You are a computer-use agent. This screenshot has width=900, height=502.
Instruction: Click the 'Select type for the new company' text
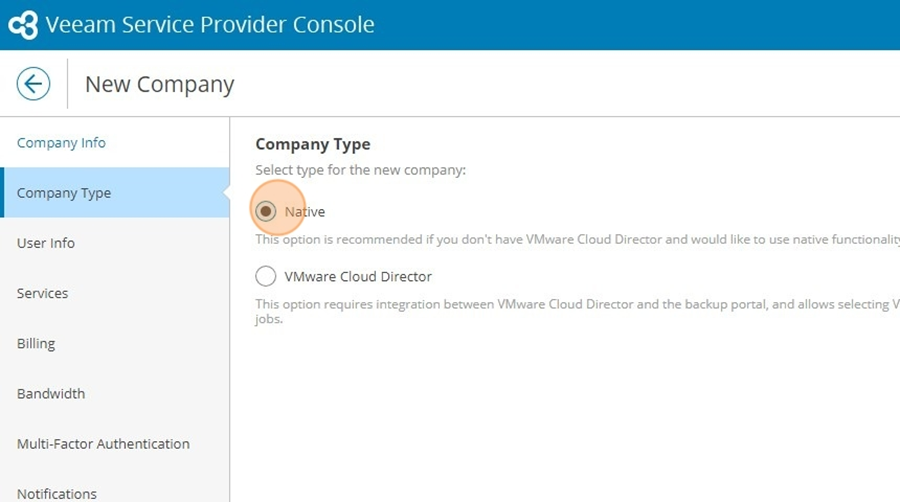coord(360,170)
